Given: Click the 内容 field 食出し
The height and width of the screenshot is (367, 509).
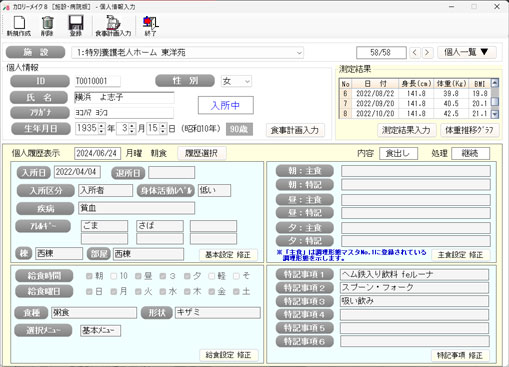Looking at the screenshot, I should point(398,153).
